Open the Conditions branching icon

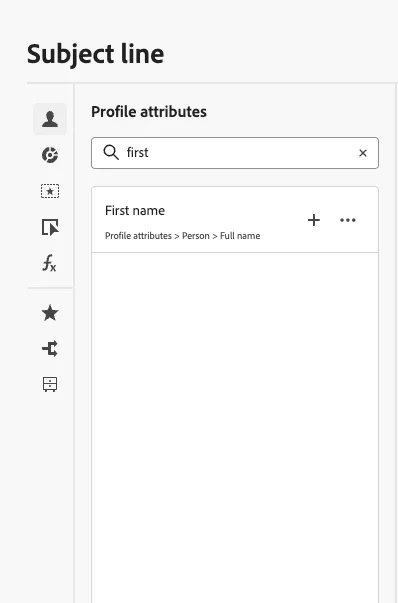[50, 349]
